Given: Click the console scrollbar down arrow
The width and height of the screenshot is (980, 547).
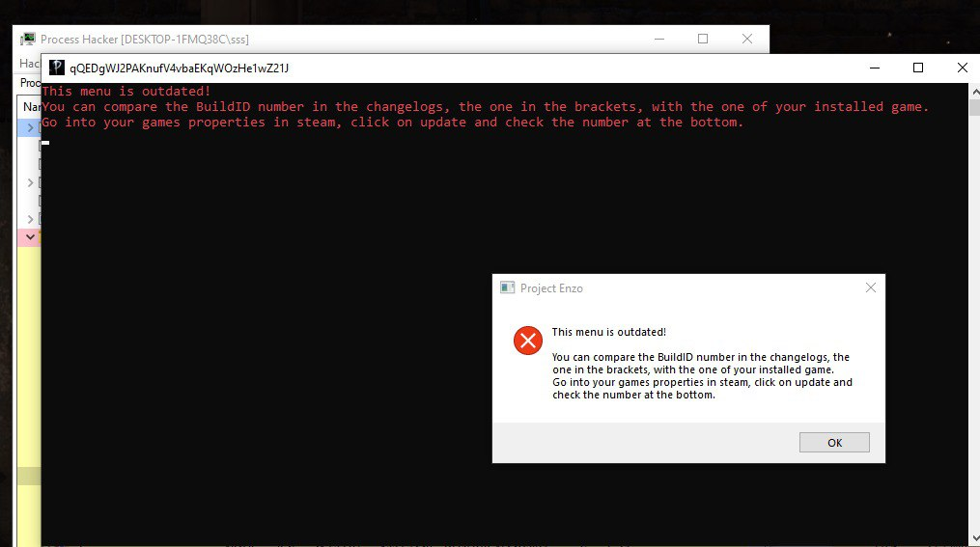Looking at the screenshot, I should click(x=975, y=538).
